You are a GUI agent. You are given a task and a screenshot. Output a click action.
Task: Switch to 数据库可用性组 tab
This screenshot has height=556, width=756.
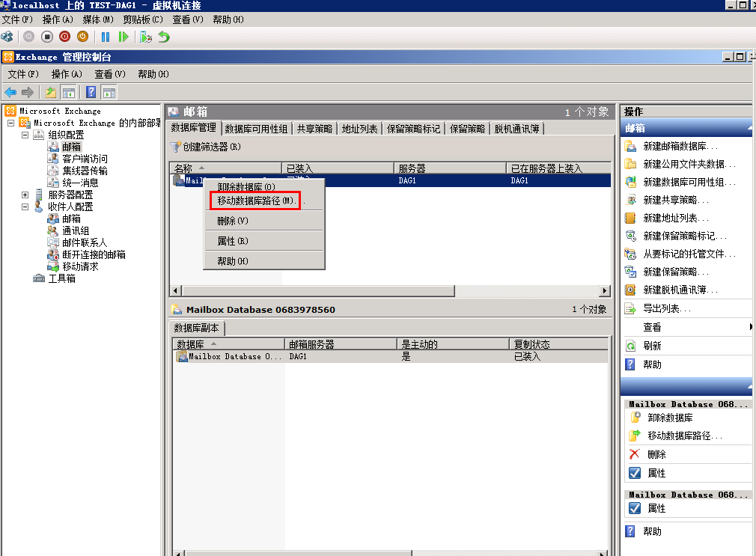[x=256, y=129]
